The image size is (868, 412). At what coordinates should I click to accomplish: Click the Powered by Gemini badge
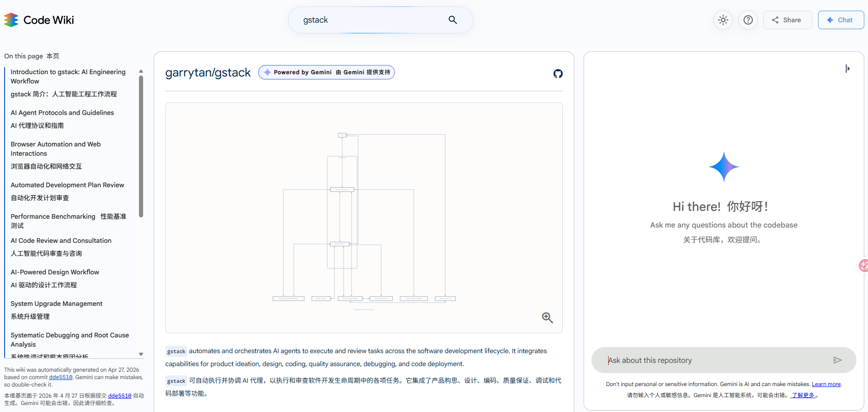327,72
